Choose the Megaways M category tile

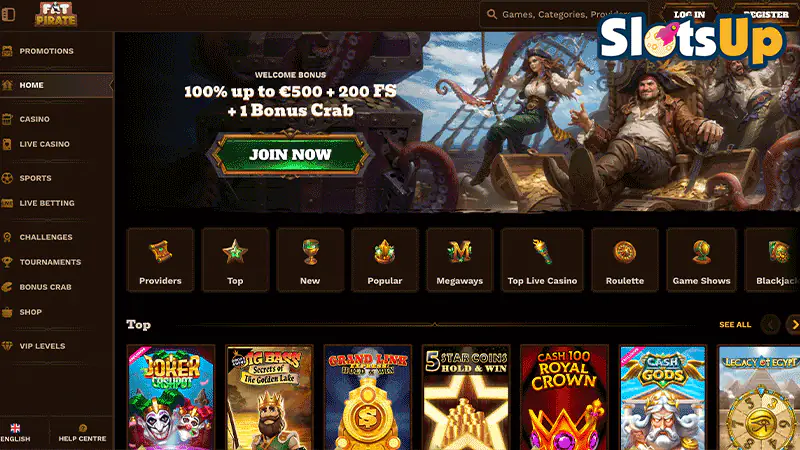pos(460,260)
